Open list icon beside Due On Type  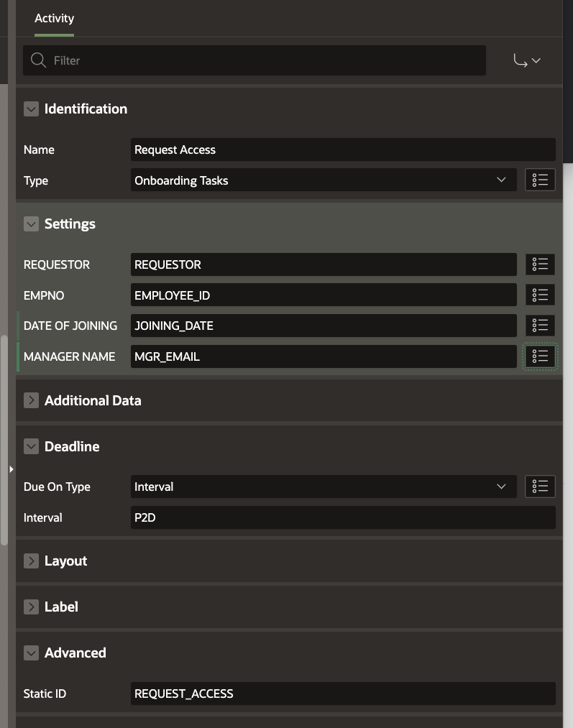tap(540, 487)
